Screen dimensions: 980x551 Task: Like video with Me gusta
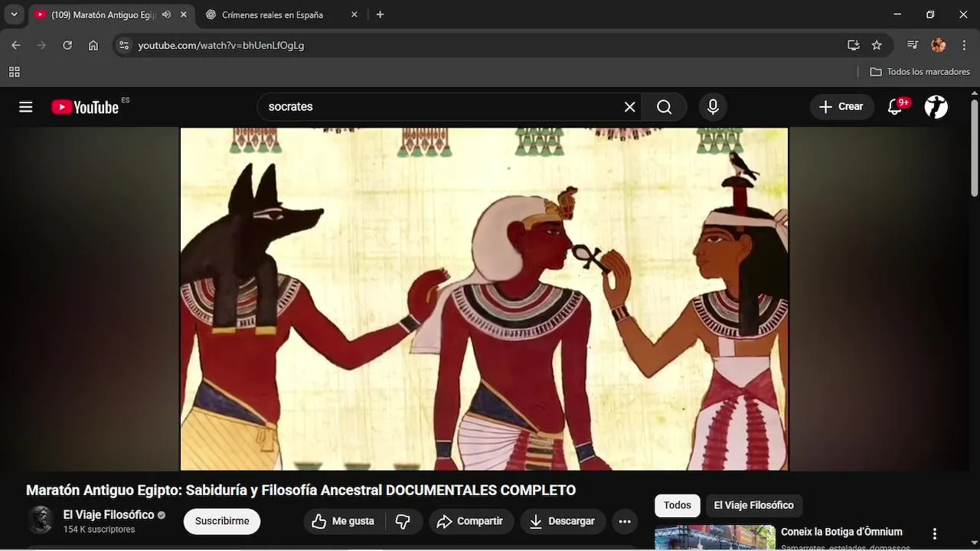343,521
